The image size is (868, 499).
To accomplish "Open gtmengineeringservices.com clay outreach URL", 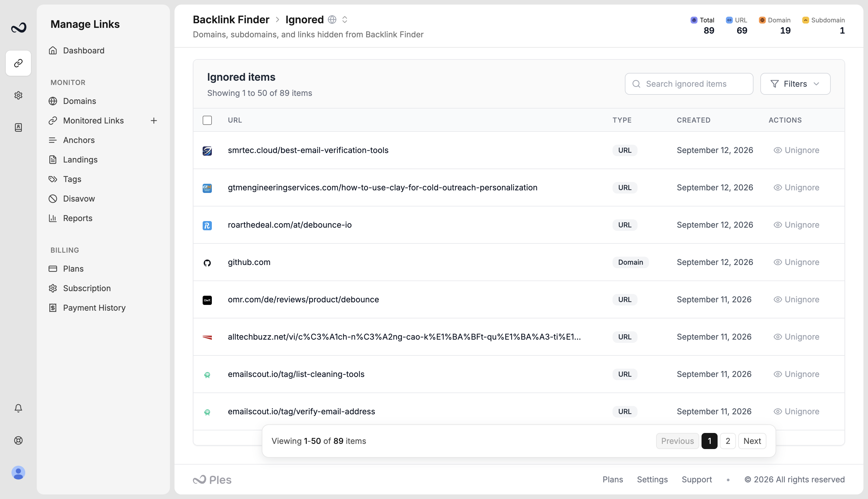I will [x=383, y=187].
